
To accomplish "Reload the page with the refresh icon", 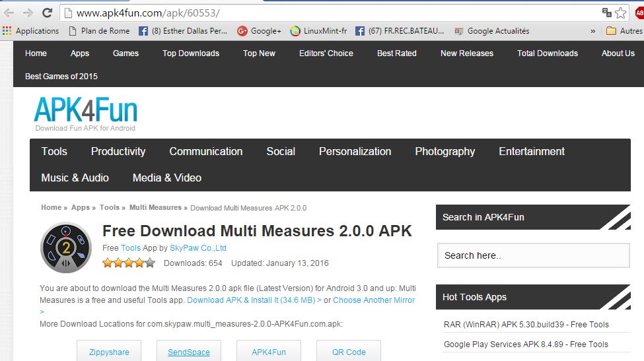I will click(48, 13).
